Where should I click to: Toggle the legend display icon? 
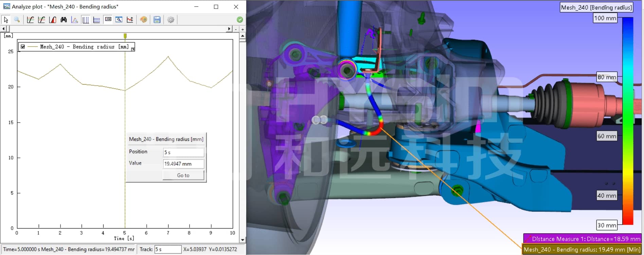[108, 19]
